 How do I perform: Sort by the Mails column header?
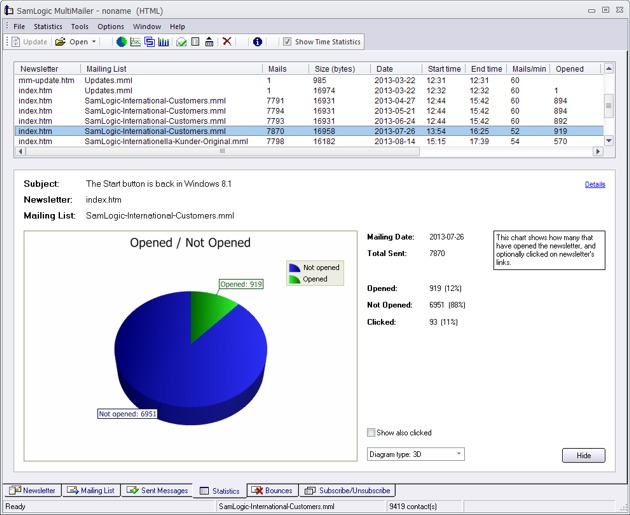[x=285, y=69]
